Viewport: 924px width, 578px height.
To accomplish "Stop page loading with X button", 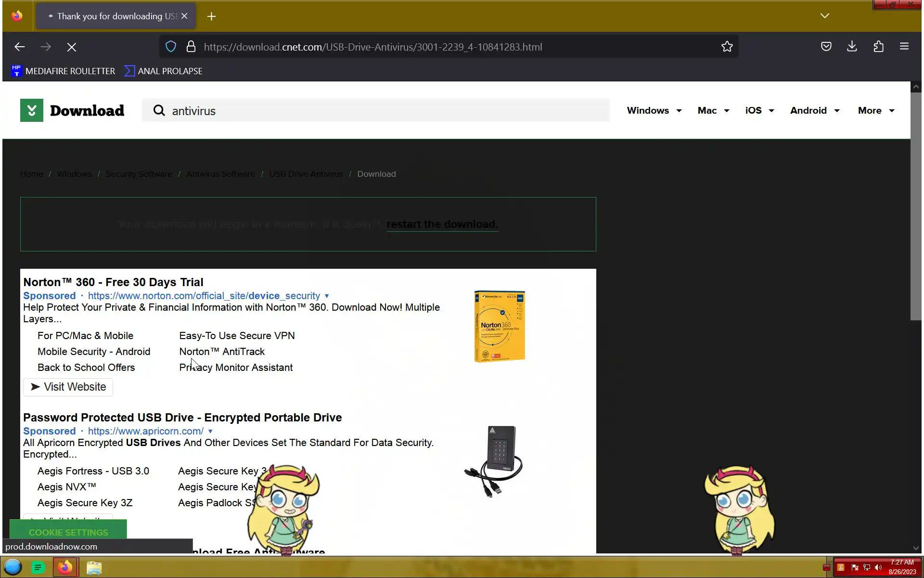I will [72, 47].
